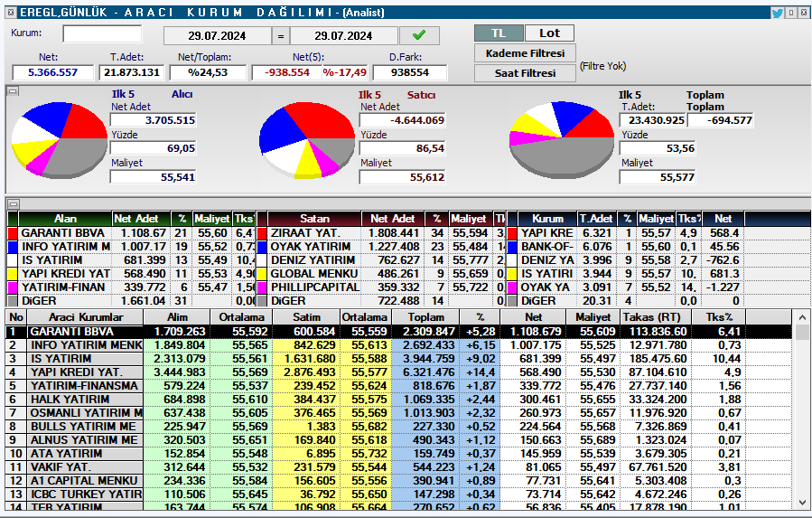The height and width of the screenshot is (518, 812).
Task: Click the Net/Toplam value %24,53
Action: [x=208, y=72]
